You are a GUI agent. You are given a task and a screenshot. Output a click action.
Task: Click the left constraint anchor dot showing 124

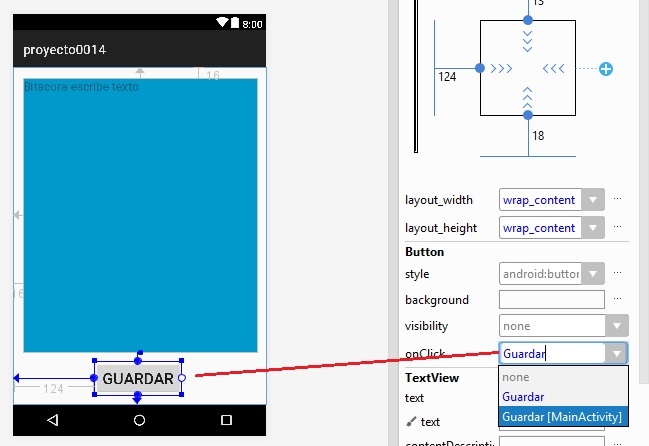tap(480, 68)
